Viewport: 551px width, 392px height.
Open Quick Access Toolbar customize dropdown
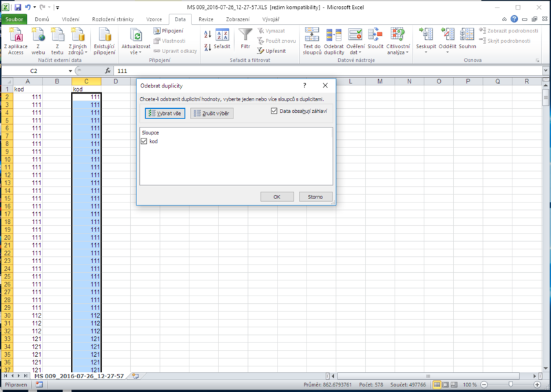58,8
